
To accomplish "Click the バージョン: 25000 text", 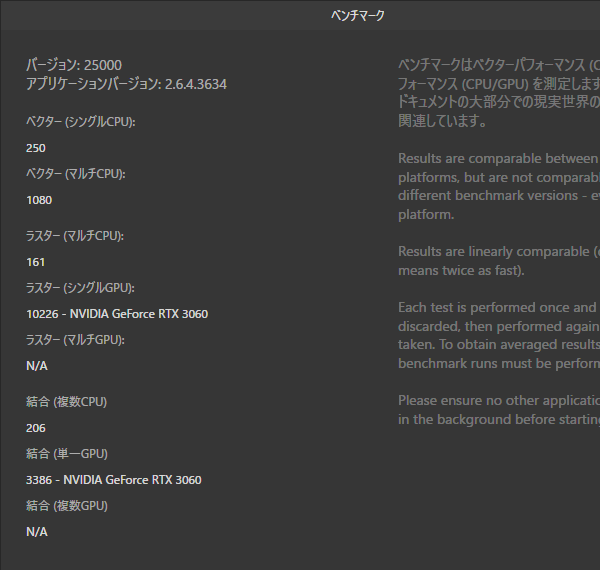I will (x=74, y=65).
